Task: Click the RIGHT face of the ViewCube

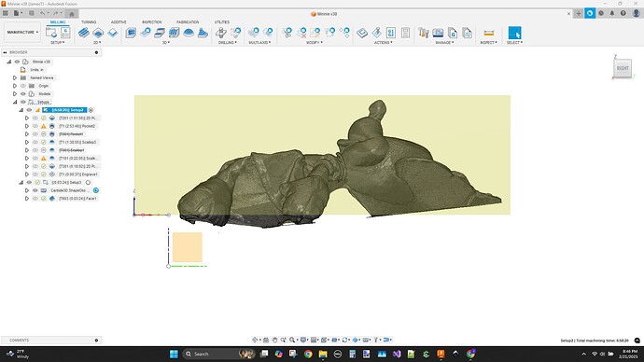Action: 623,68
